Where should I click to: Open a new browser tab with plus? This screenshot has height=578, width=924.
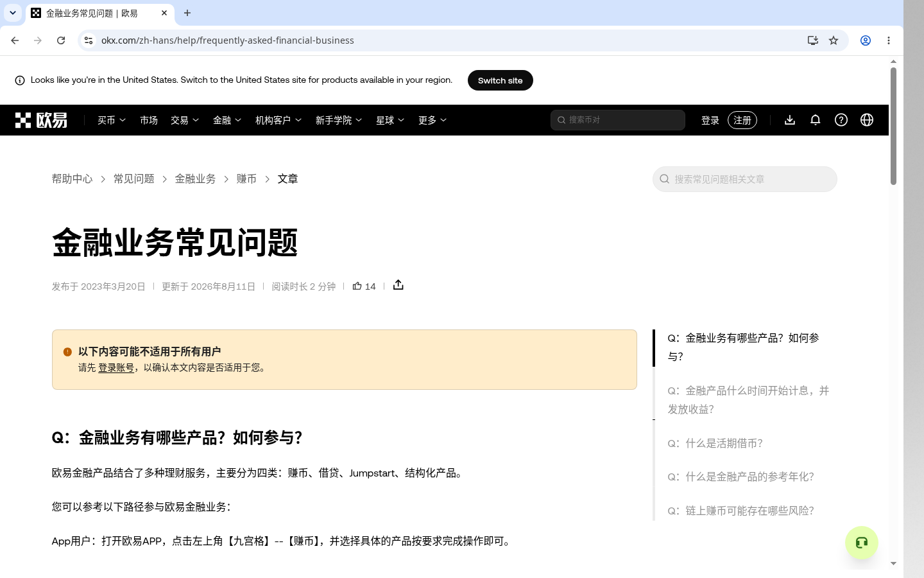187,13
